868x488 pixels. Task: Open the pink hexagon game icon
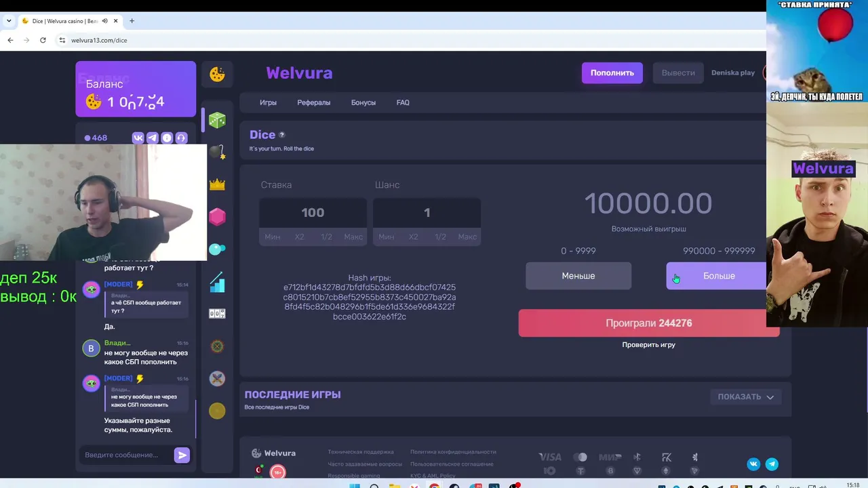pyautogui.click(x=217, y=216)
